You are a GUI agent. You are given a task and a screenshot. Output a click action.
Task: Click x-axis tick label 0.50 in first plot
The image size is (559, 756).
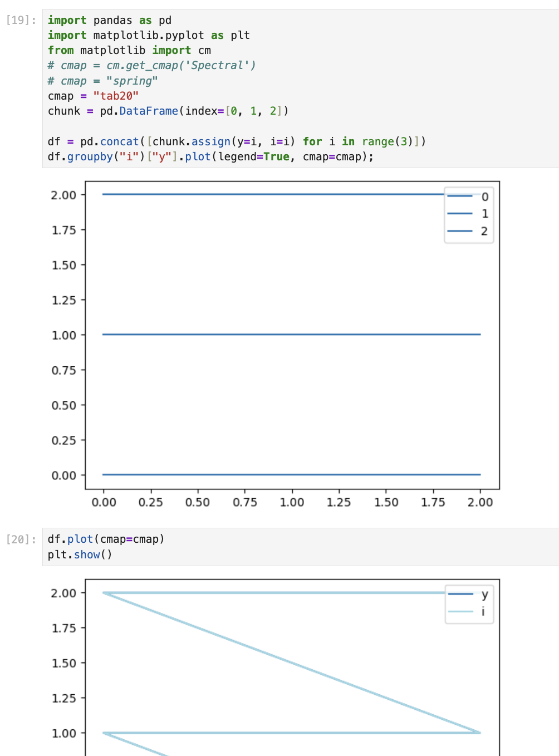197,502
